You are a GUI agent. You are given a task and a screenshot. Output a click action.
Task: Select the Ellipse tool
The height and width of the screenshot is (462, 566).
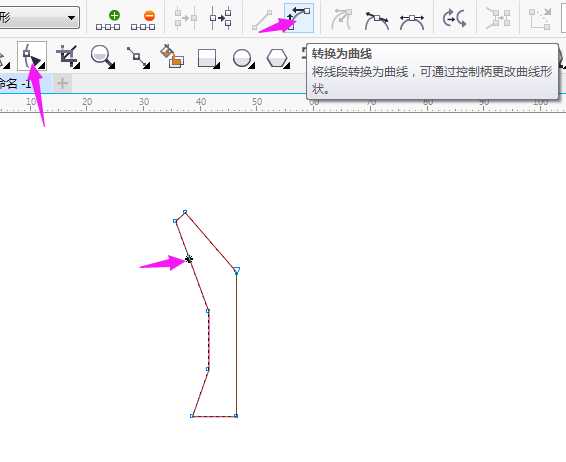[244, 58]
